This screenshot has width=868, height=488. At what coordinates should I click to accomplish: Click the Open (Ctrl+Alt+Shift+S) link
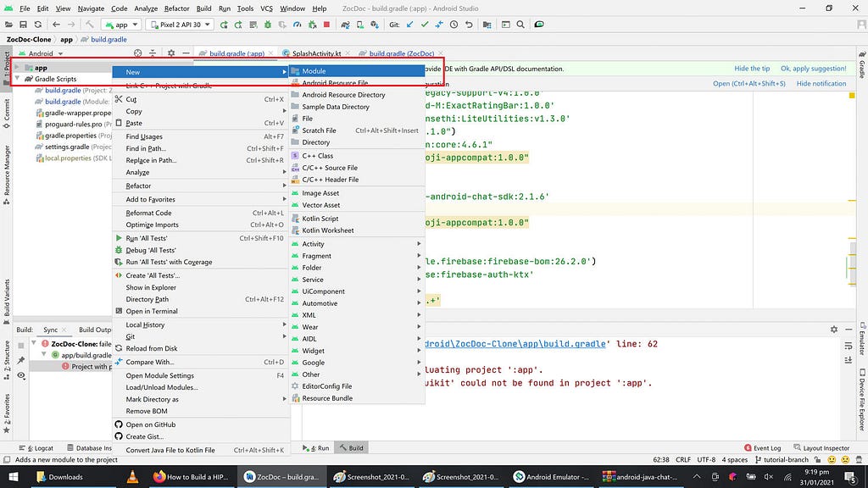749,84
